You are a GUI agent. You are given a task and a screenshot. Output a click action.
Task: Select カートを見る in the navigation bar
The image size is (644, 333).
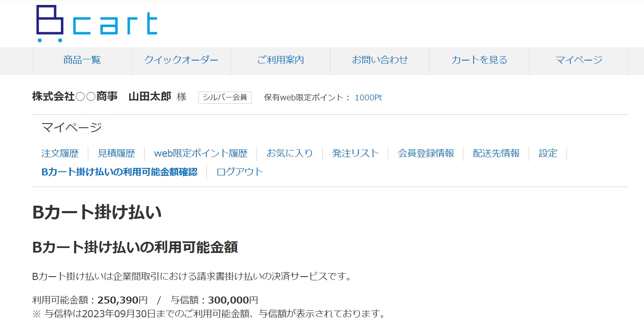(479, 60)
